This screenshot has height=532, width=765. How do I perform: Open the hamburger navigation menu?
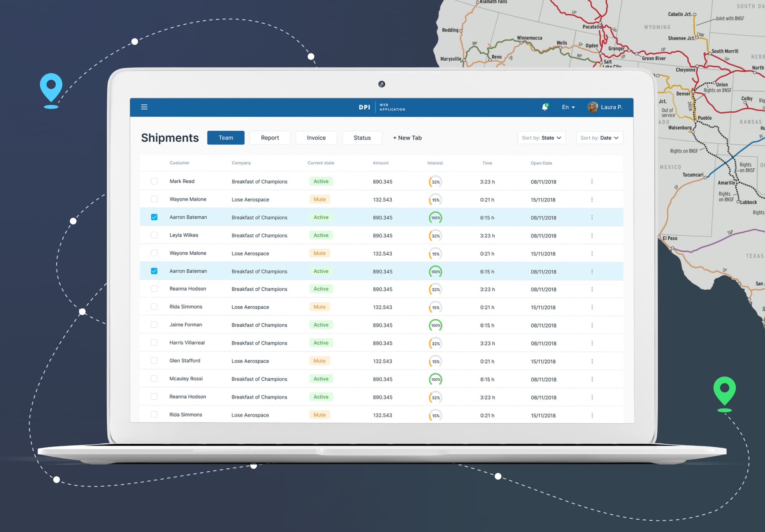point(144,107)
